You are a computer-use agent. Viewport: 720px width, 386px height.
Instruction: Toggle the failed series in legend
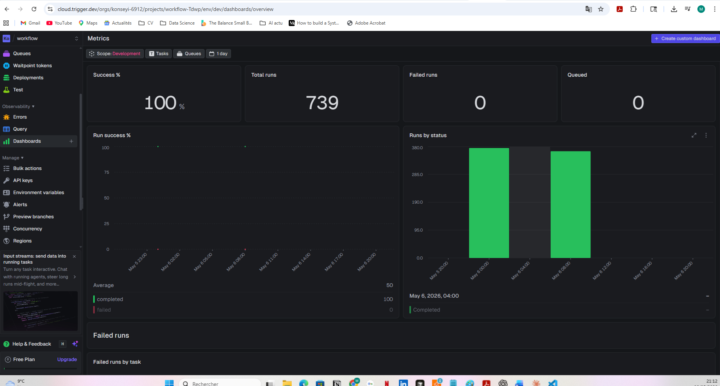tap(104, 310)
